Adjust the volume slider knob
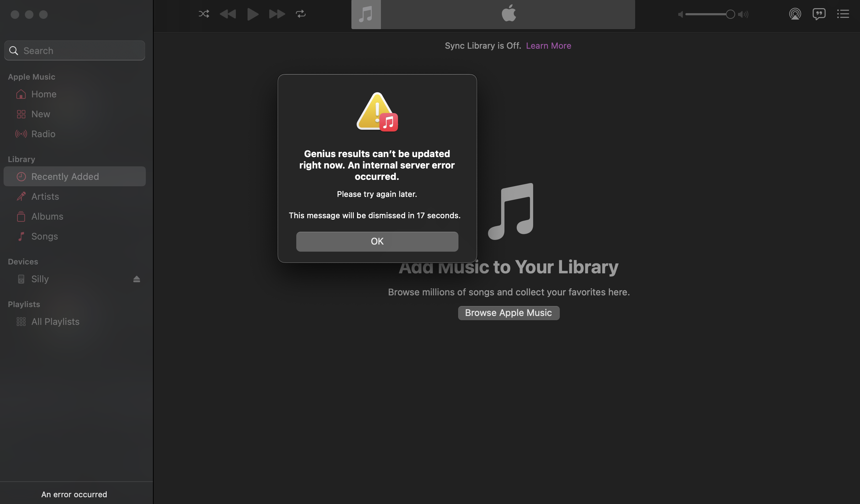The height and width of the screenshot is (504, 860). (730, 15)
